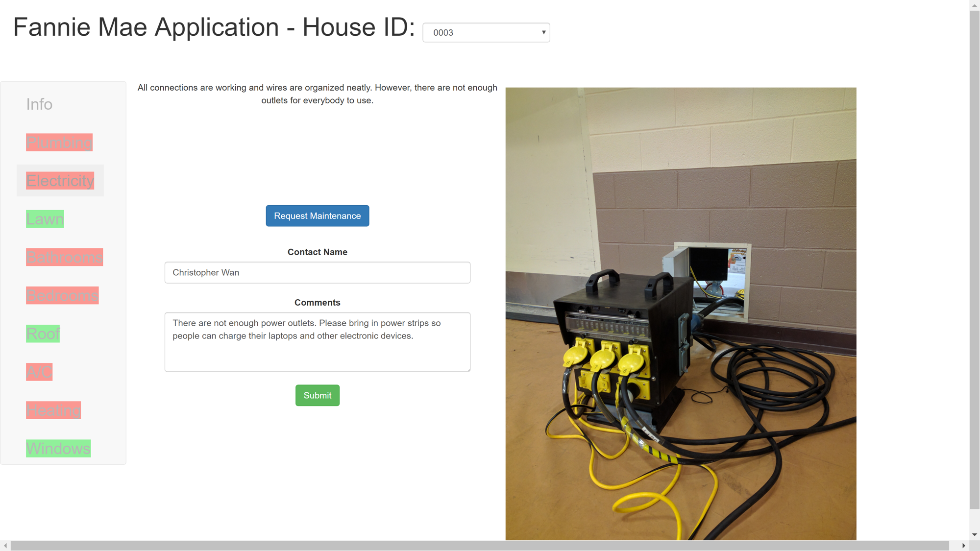The width and height of the screenshot is (980, 551).
Task: Go to the Lawn section
Action: [45, 219]
